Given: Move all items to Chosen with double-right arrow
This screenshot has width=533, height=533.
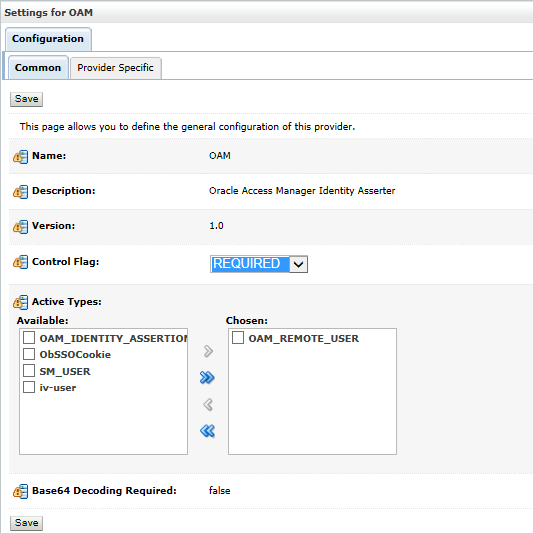Looking at the screenshot, I should pos(207,377).
